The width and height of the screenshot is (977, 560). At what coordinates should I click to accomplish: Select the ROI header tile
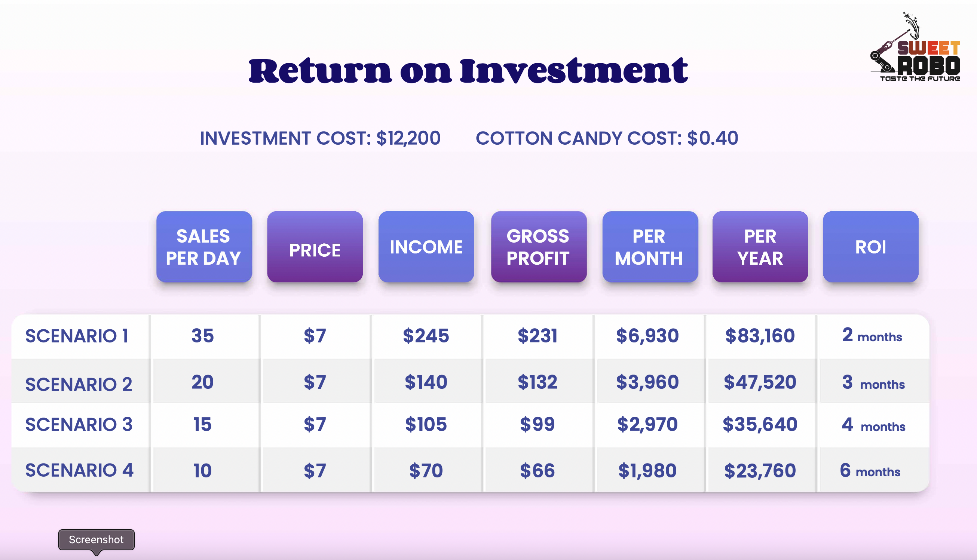coord(870,246)
